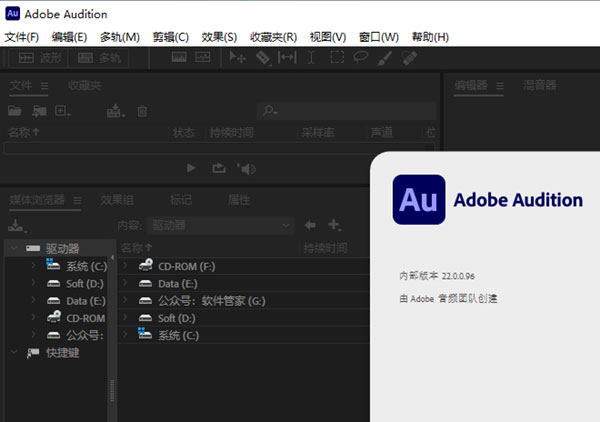Open the 文件(F) menu
Screen dimensions: 600x422
click(x=22, y=37)
